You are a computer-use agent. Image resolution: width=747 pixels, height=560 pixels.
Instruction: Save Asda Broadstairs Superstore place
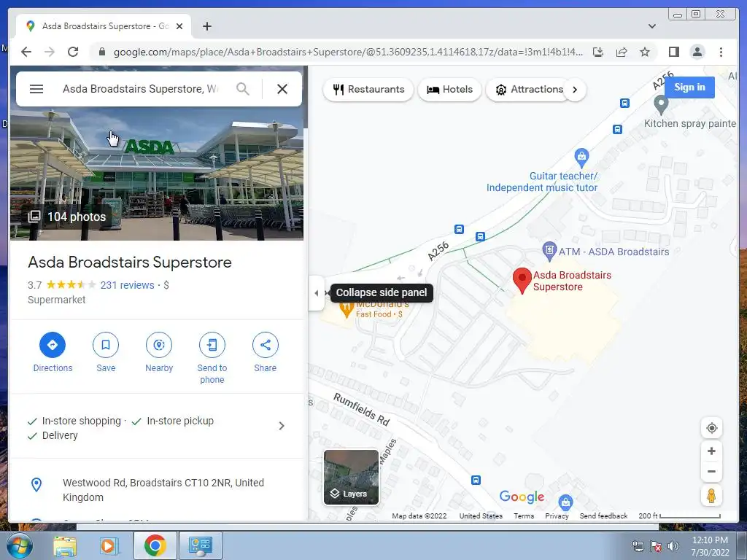[x=106, y=345]
